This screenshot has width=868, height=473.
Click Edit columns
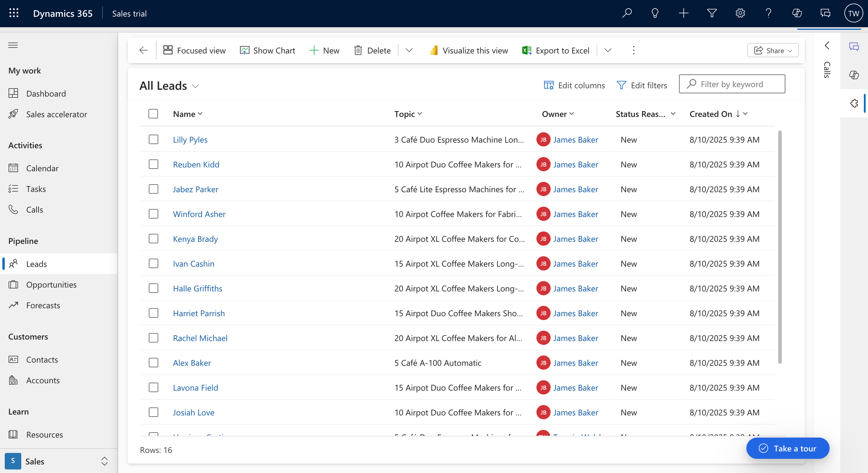tap(575, 85)
